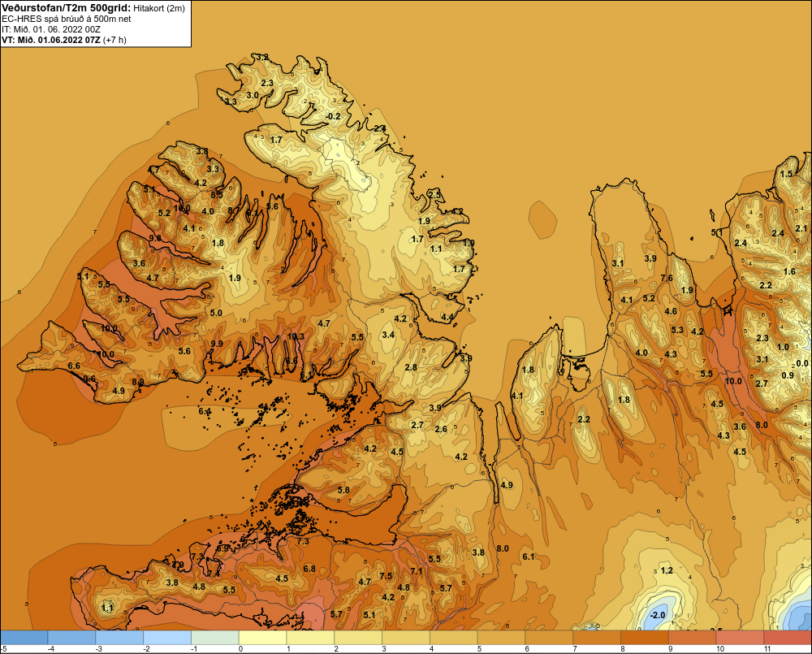Viewport: 812px width, 654px height.
Task: Click the '4.4' temperature value
Action: pyautogui.click(x=447, y=317)
